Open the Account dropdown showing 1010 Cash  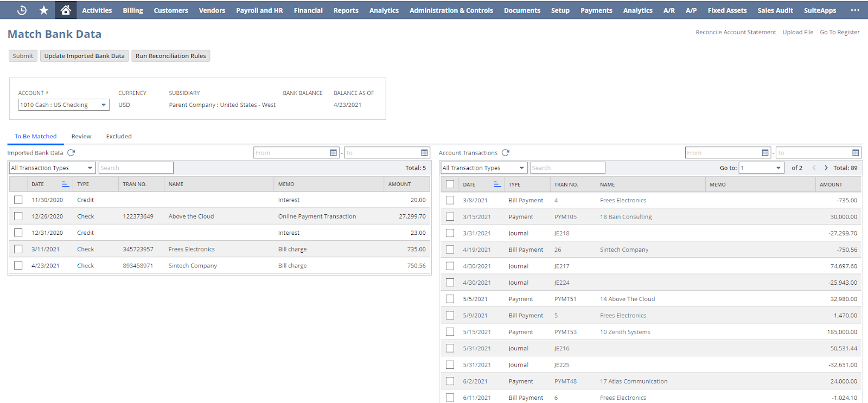63,105
